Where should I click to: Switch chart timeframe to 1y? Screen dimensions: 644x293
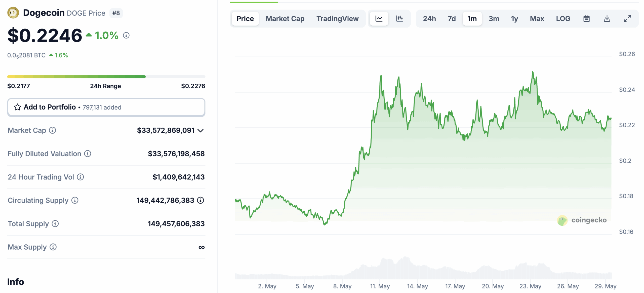pyautogui.click(x=514, y=18)
